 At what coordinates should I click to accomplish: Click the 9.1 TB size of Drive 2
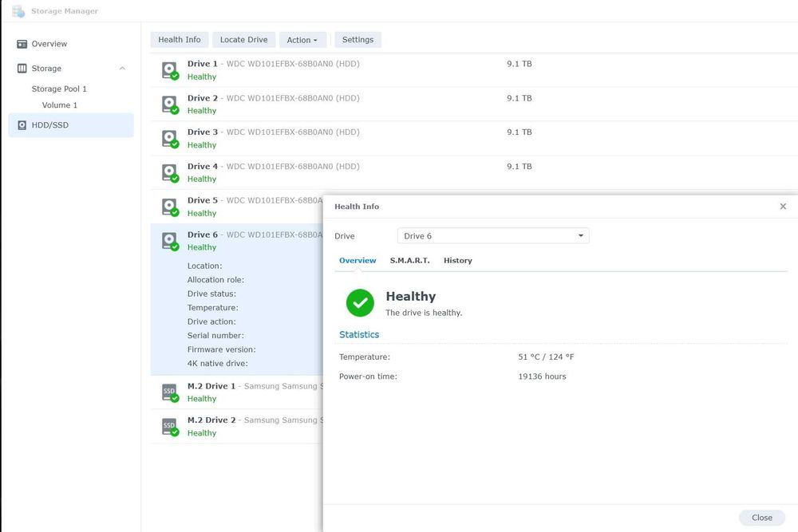click(x=519, y=98)
